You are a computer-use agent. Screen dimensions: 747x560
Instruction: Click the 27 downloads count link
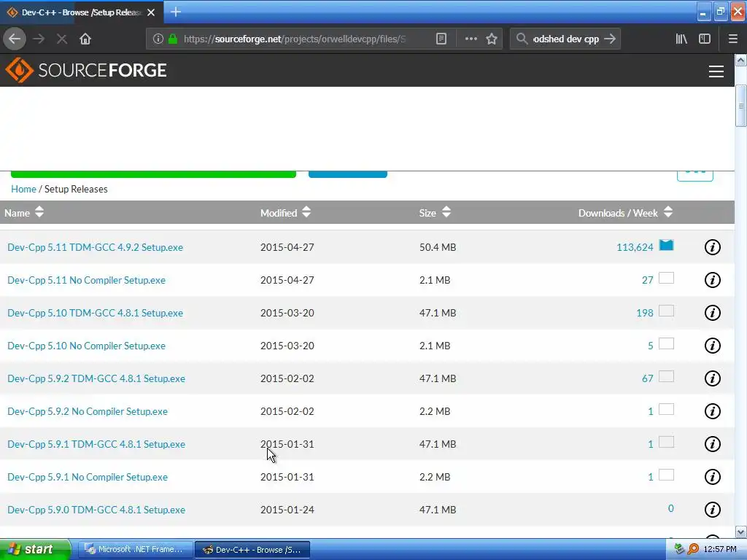click(648, 280)
